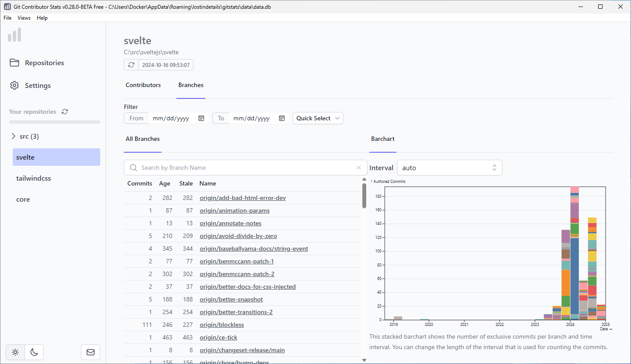Open the Interval auto dropdown

(x=449, y=168)
